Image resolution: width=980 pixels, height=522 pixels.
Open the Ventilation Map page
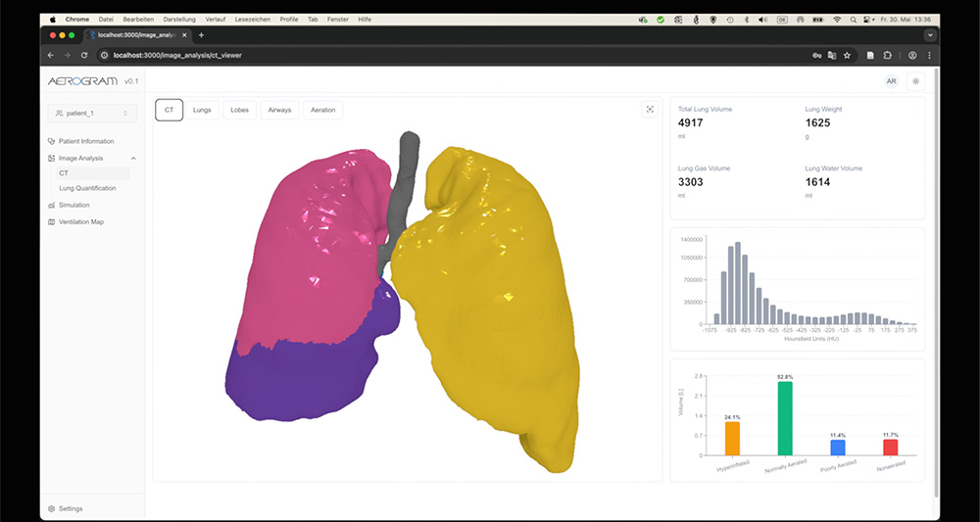[81, 221]
